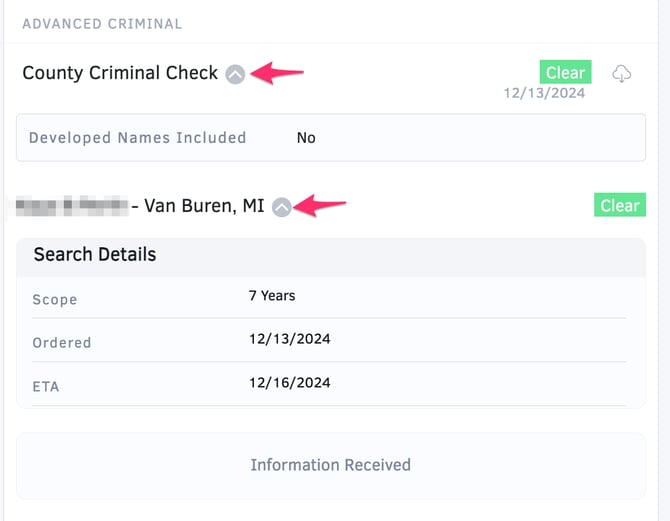Click the ETA date 12/16/2024
This screenshot has width=670, height=521.
[x=290, y=383]
